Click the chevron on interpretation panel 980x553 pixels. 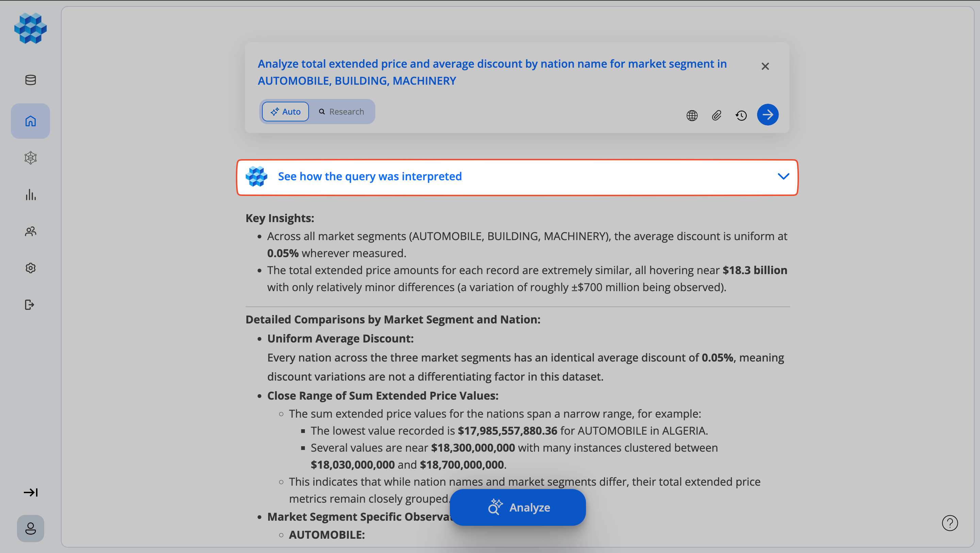(x=783, y=177)
